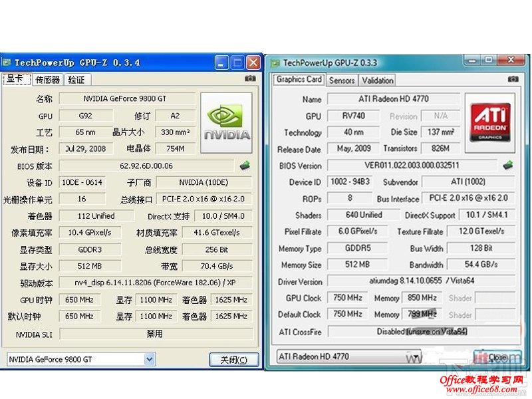Click the DirectX value 10.0 / SM4.0
532x399 pixels.
(x=223, y=216)
